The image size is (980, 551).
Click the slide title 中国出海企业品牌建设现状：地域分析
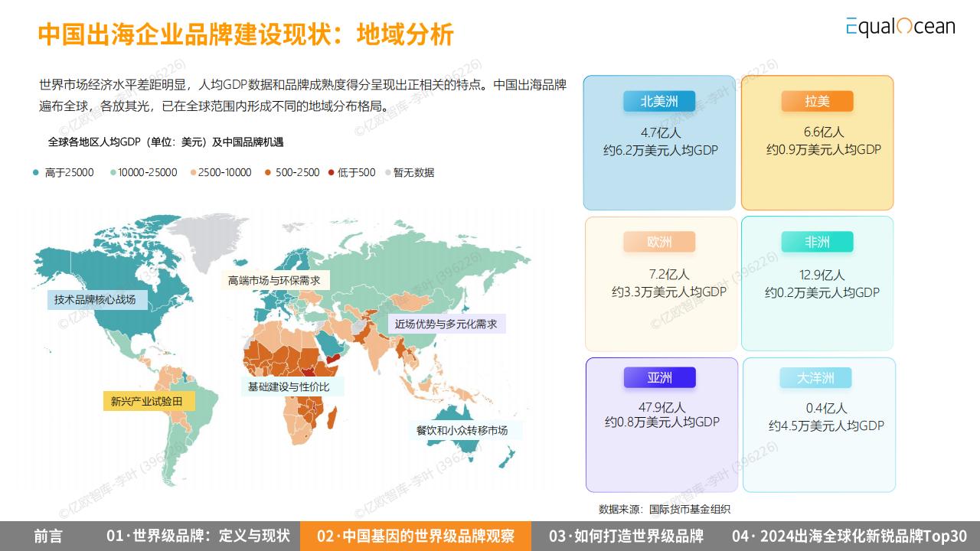[246, 34]
